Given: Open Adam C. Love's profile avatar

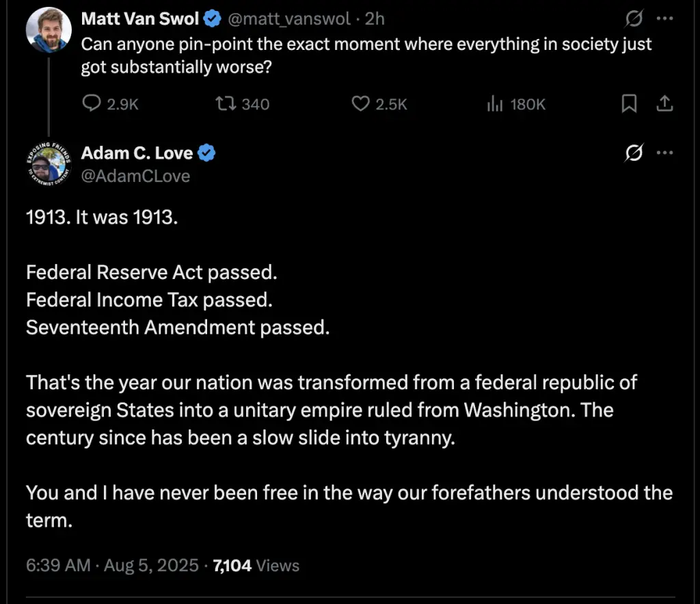Looking at the screenshot, I should [x=49, y=163].
